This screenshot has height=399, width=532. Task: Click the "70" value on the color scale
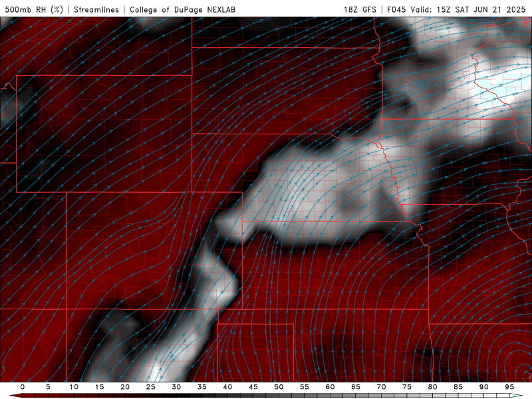click(381, 387)
